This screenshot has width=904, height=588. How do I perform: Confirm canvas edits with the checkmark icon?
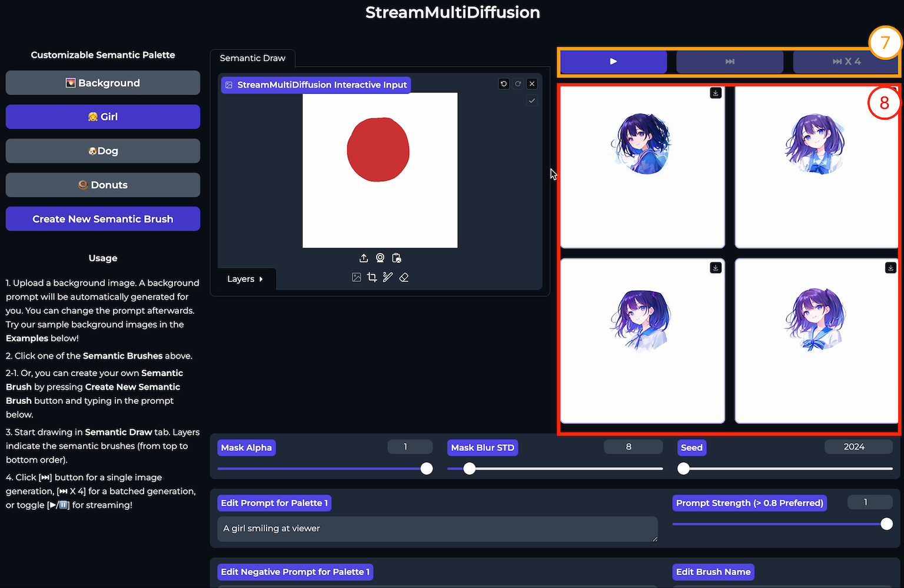(x=532, y=101)
